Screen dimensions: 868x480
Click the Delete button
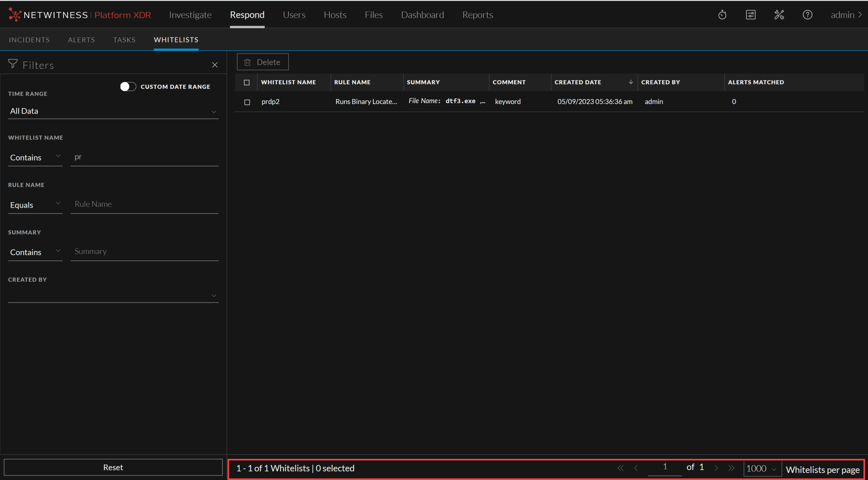pyautogui.click(x=263, y=62)
